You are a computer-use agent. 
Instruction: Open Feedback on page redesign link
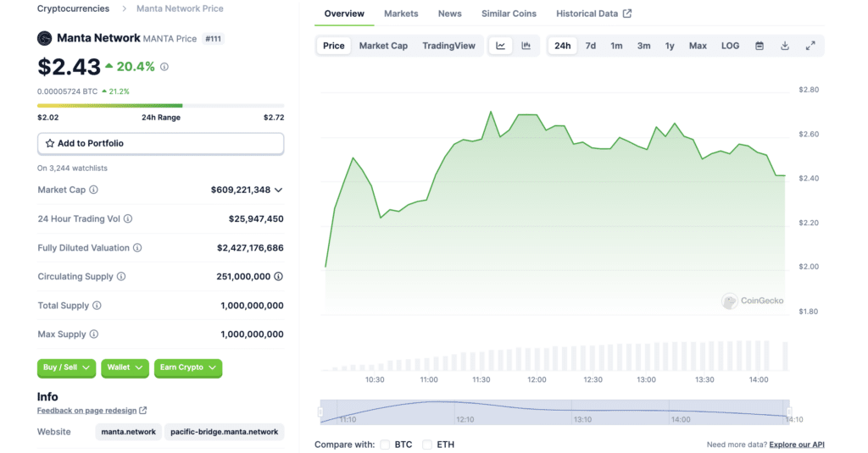(87, 411)
